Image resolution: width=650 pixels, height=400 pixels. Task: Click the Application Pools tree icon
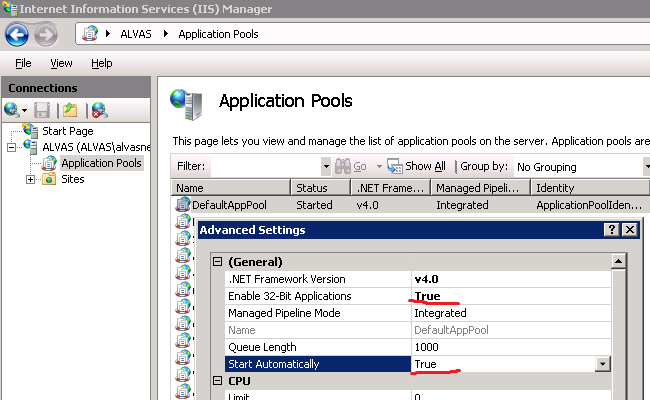(x=49, y=163)
